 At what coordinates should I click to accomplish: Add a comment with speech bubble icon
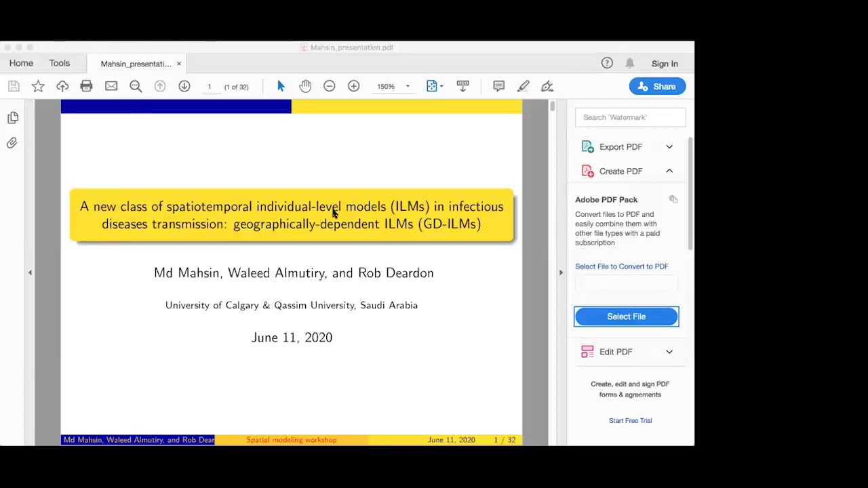[499, 86]
